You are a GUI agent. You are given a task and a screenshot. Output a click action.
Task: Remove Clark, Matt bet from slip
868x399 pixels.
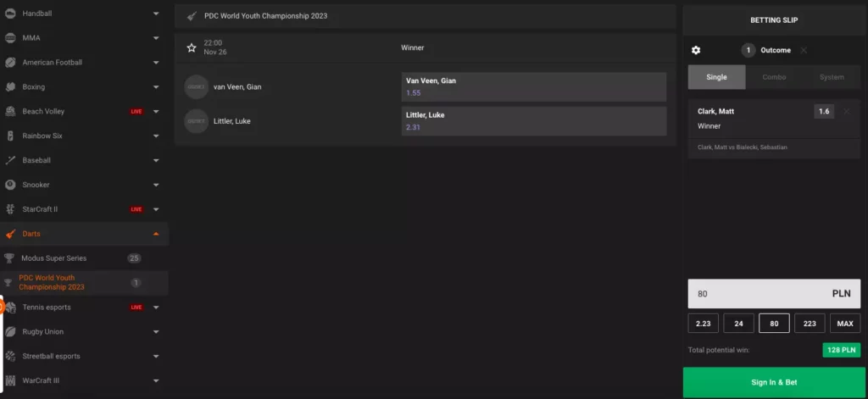coord(847,111)
